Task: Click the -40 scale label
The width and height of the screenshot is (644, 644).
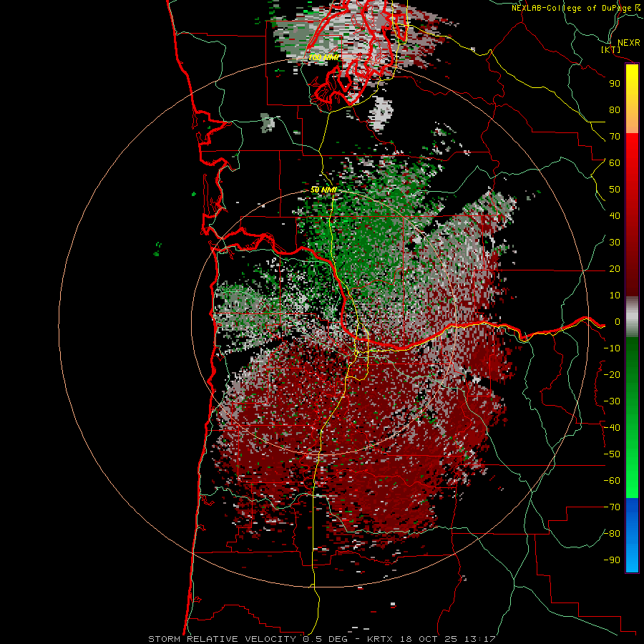Action: 612,428
